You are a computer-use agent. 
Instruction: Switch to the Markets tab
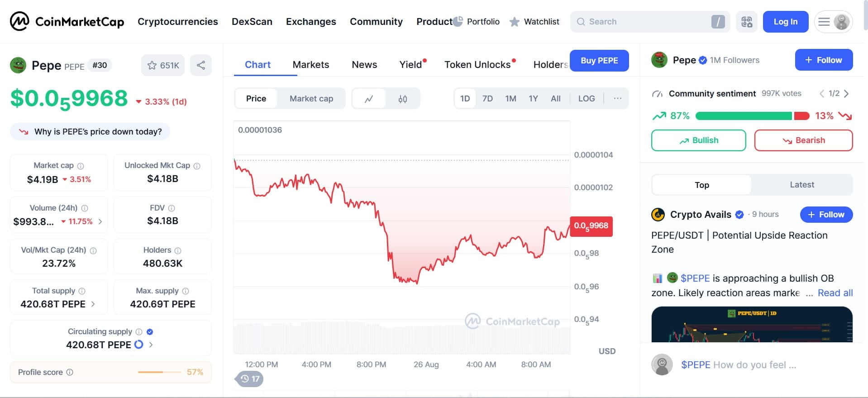pyautogui.click(x=311, y=65)
